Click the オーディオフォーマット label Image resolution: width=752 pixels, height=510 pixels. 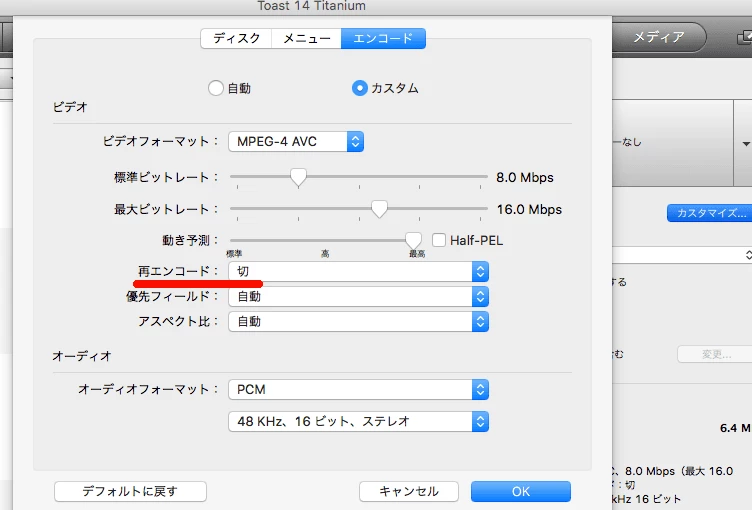tap(148, 389)
